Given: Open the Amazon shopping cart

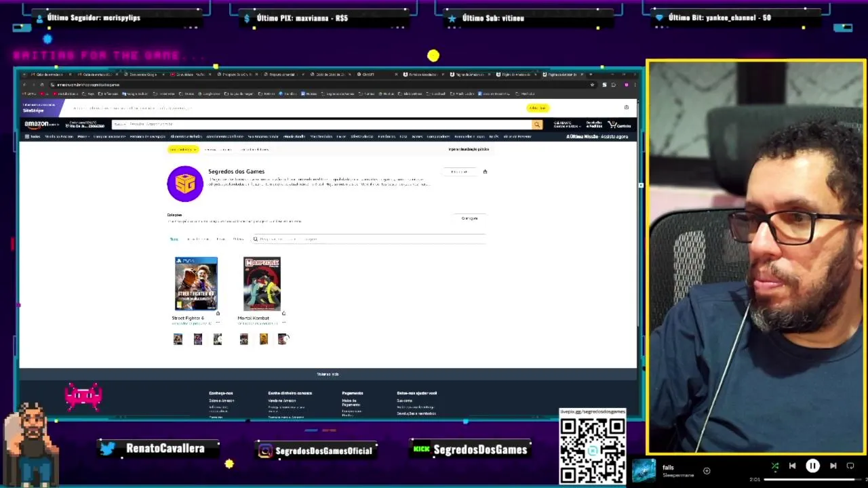Looking at the screenshot, I should click(x=619, y=125).
